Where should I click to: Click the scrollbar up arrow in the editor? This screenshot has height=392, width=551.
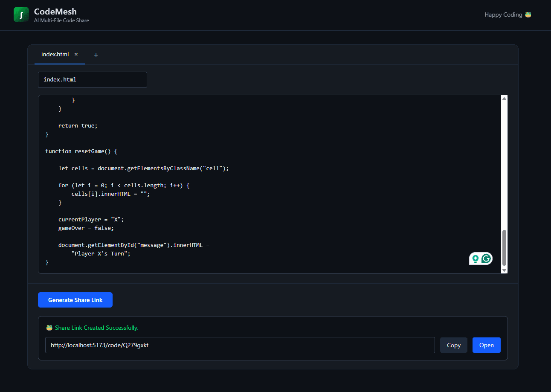coord(504,98)
